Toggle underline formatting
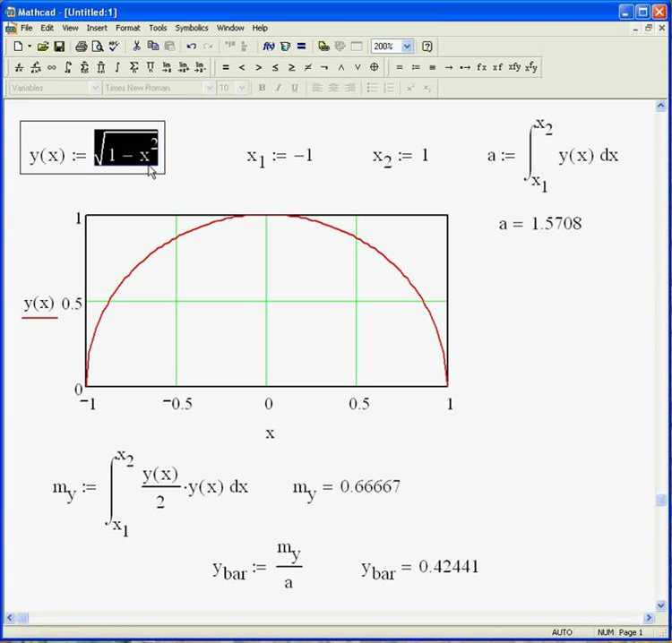This screenshot has width=672, height=643. (295, 89)
